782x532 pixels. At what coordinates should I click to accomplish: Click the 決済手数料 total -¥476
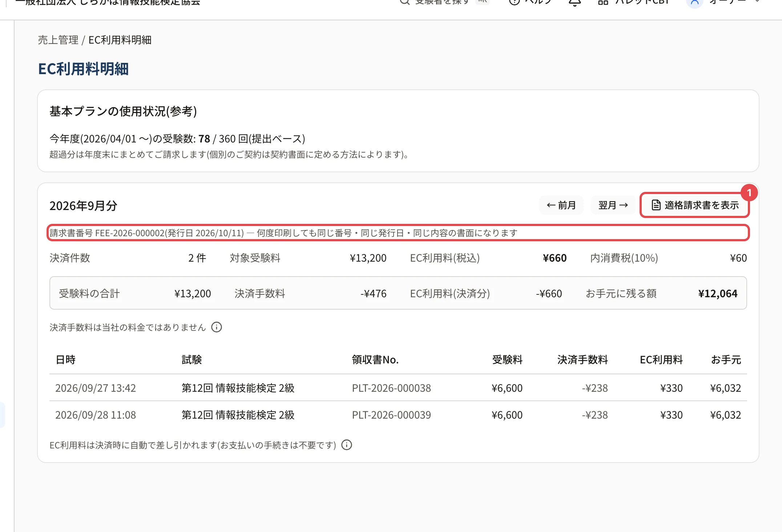373,294
